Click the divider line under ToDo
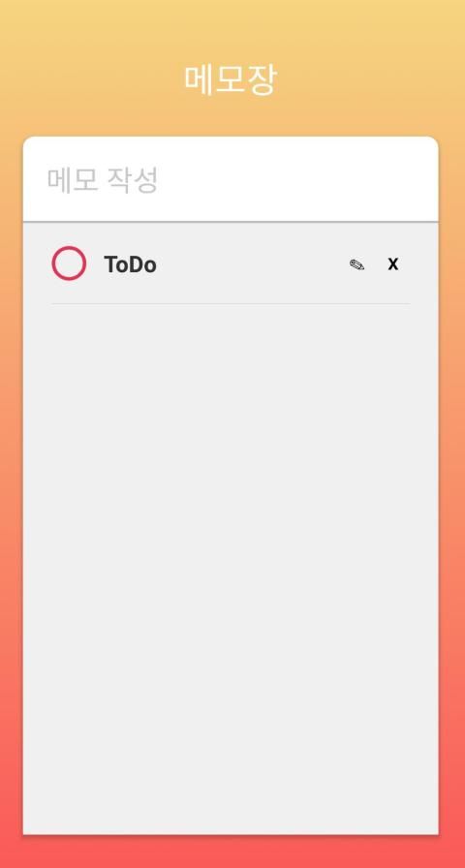This screenshot has width=465, height=868. point(231,303)
